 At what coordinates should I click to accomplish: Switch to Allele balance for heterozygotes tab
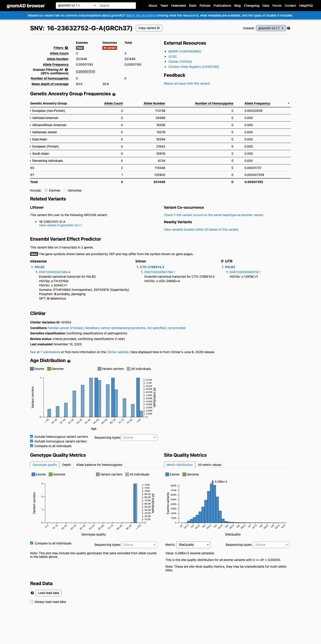pyautogui.click(x=99, y=465)
